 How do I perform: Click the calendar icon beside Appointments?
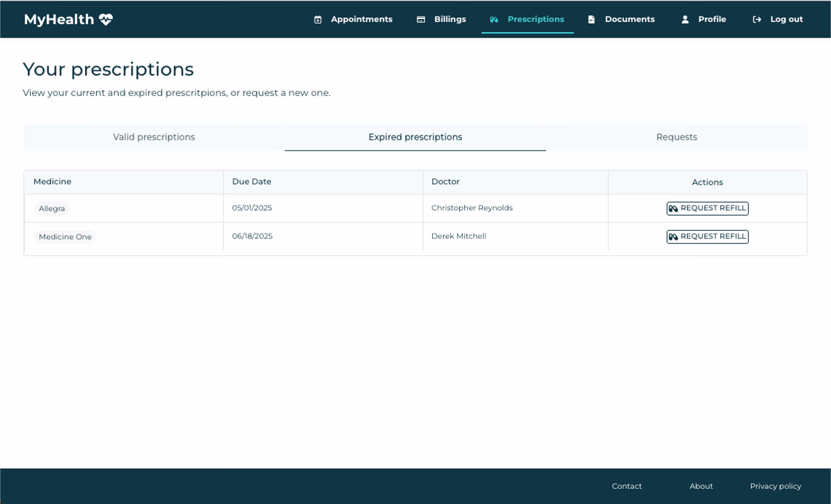[318, 20]
